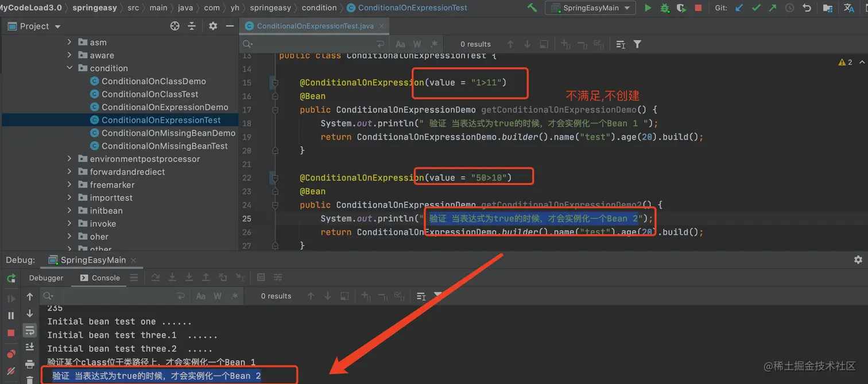Screen dimensions: 868x384
Task: Expand the environmentpostprocessor folder
Action: point(69,159)
